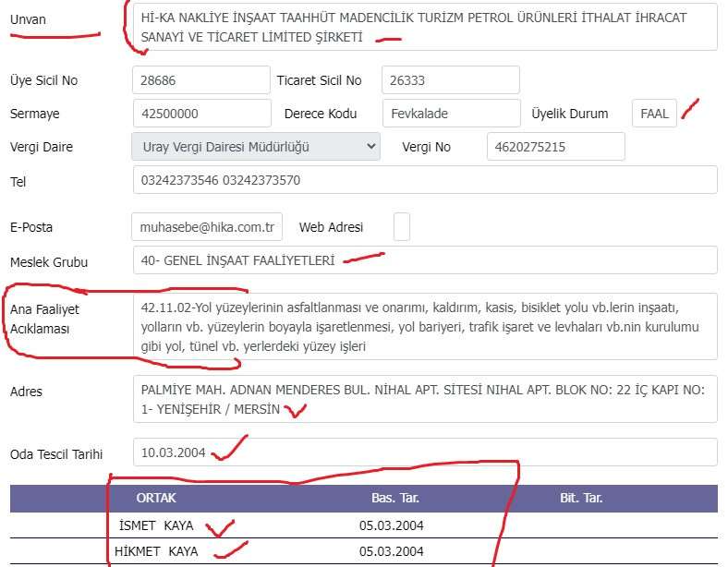Screen dimensions: 728x567
Task: Focus the Tel phone numbers field
Action: (425, 180)
